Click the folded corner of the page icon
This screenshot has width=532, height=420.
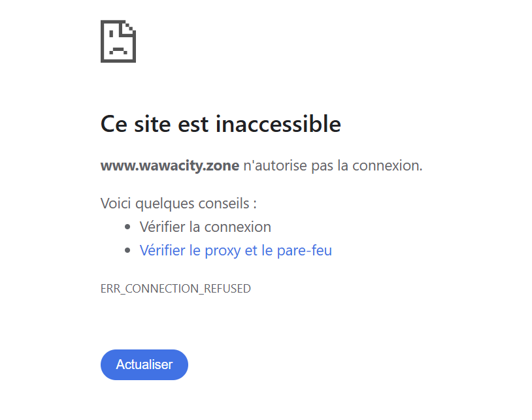click(129, 27)
